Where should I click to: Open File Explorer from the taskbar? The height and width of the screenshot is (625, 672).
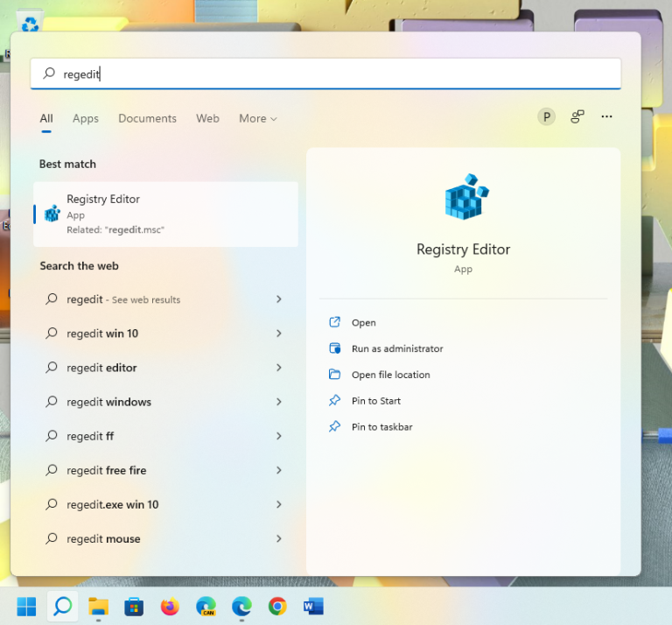[99, 606]
